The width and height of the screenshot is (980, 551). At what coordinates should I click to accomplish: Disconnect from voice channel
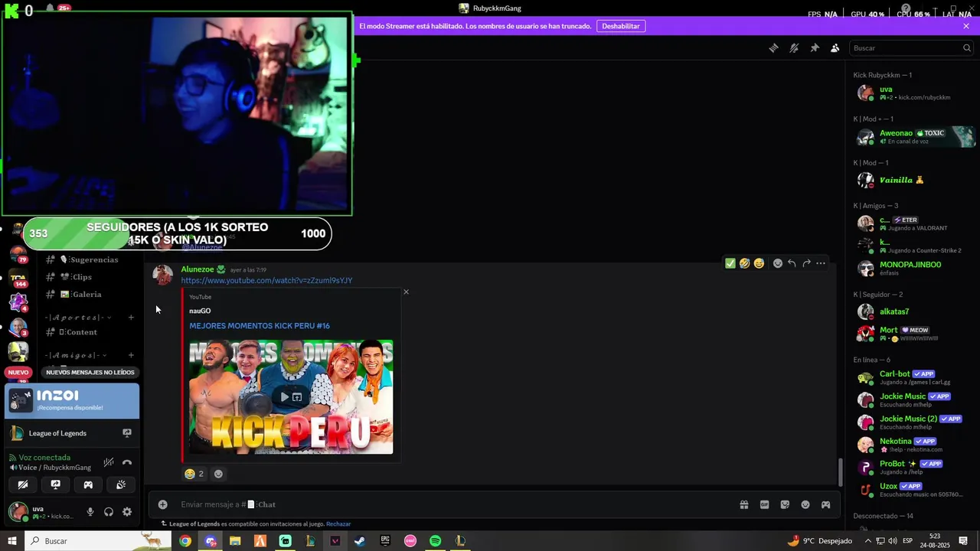pos(127,462)
